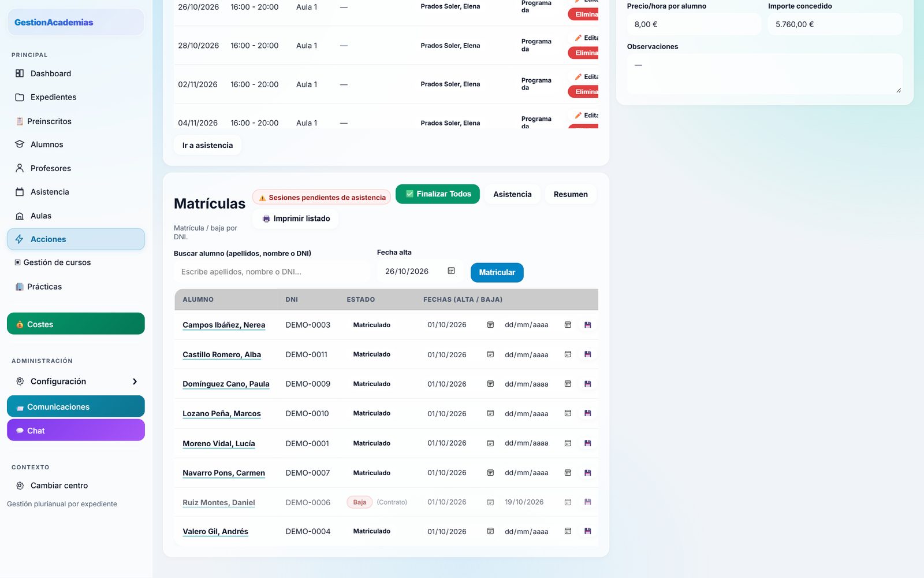The image size is (924, 578).
Task: Click the blue Matricular button
Action: 497,273
